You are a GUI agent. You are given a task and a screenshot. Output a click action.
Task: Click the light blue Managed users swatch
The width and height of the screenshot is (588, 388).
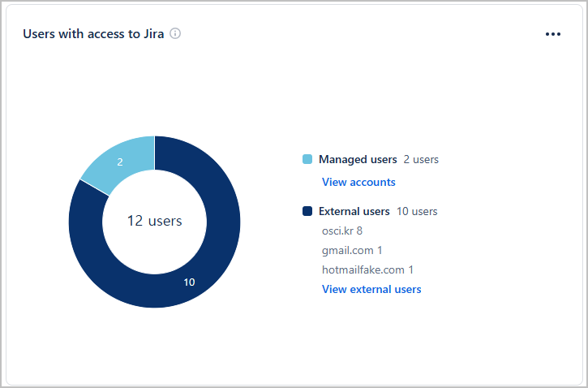click(307, 159)
